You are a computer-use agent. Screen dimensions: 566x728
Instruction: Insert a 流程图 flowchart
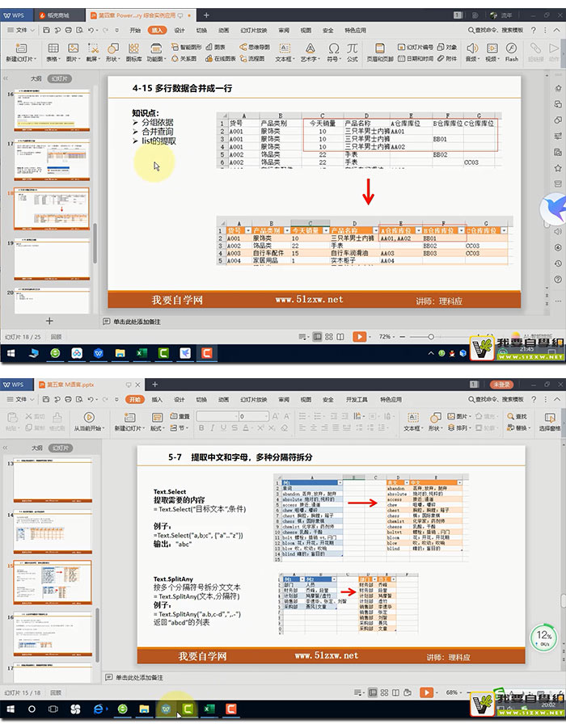pyautogui.click(x=252, y=59)
